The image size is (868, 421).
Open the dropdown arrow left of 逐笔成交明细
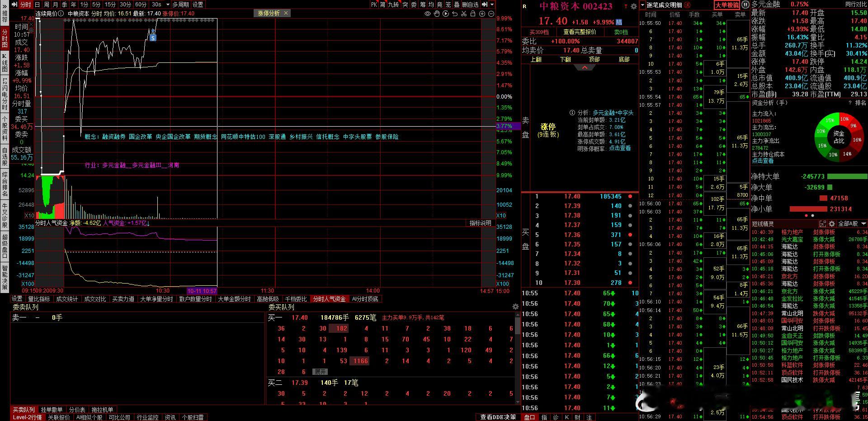(x=642, y=5)
